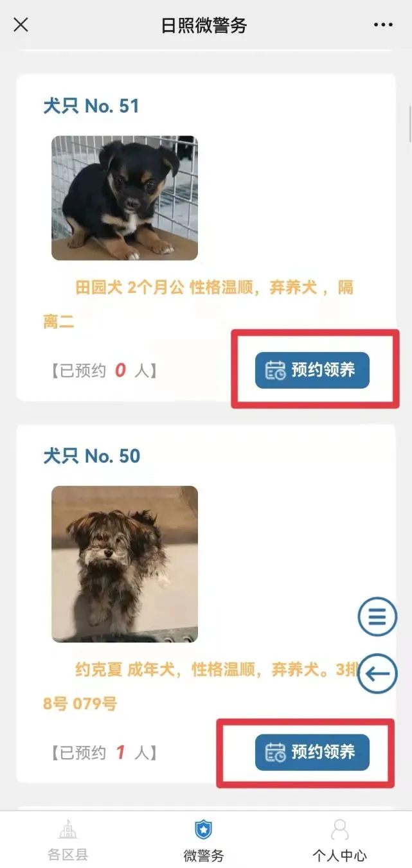Tap the 微警务 shield icon
Screen dimensions: 412x868
[x=204, y=829]
